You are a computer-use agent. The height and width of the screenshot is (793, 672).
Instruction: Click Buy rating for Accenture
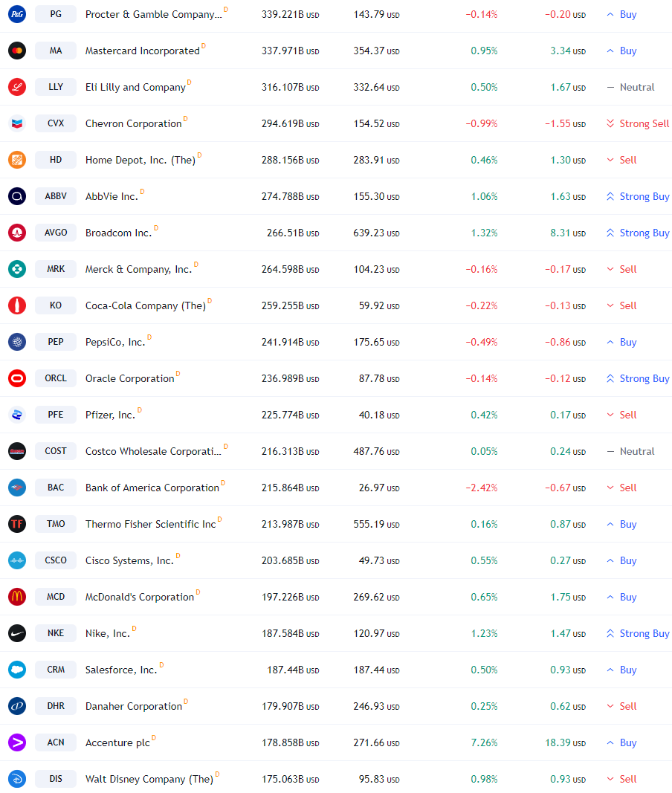click(621, 743)
